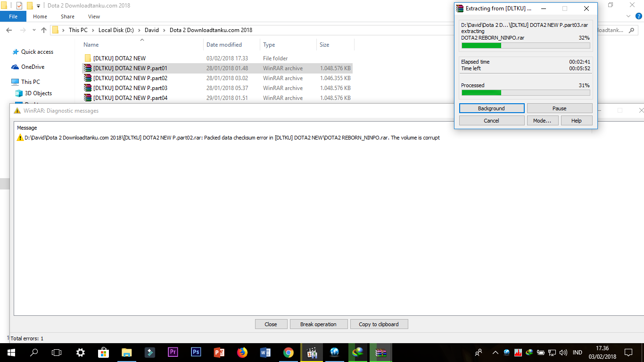Open Firefox from the taskbar
The height and width of the screenshot is (362, 644).
click(242, 353)
